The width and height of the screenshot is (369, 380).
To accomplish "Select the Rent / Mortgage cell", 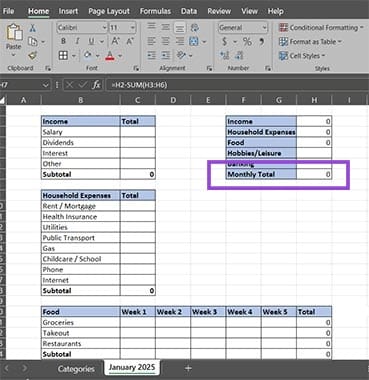I will [x=80, y=206].
